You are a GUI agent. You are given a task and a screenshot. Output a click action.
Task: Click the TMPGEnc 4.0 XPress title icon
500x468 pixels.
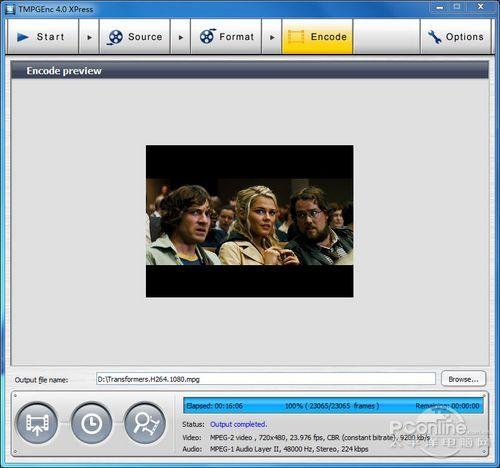click(10, 9)
